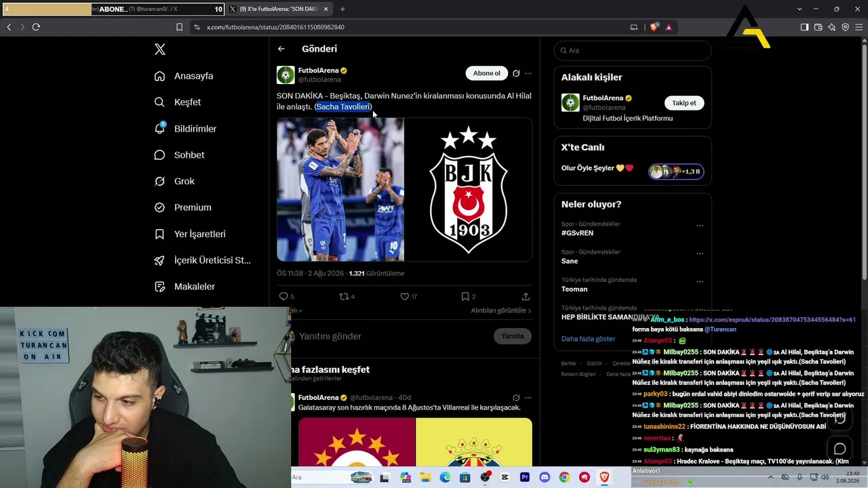Image resolution: width=868 pixels, height=488 pixels.
Task: Click the espnuk link in chat
Action: coord(772,320)
